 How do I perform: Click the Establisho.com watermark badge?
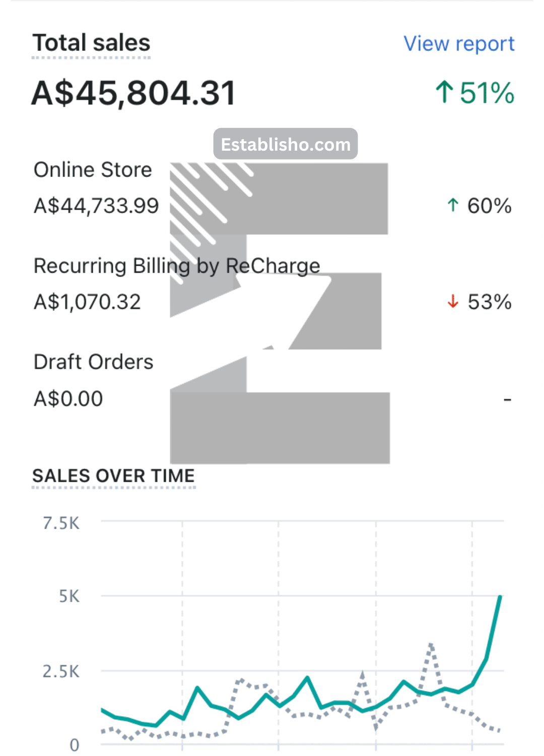coord(286,144)
